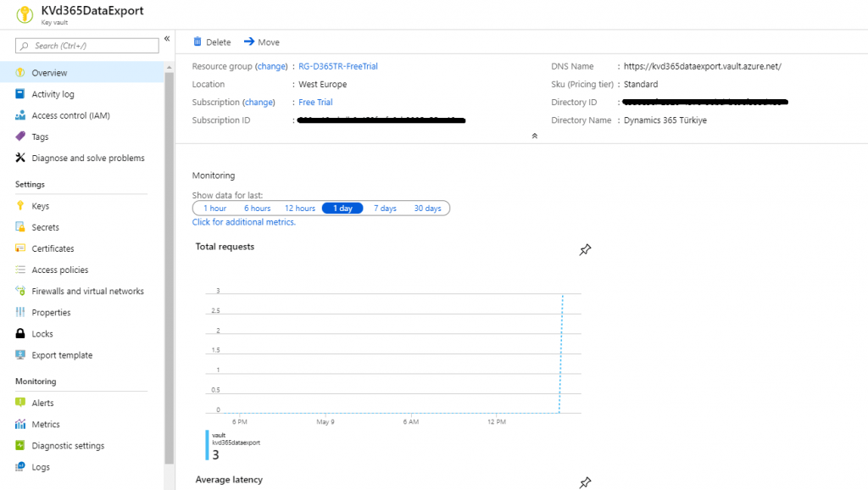Click the DNS Name URL value
Screen dimensions: 868x490
coord(703,66)
